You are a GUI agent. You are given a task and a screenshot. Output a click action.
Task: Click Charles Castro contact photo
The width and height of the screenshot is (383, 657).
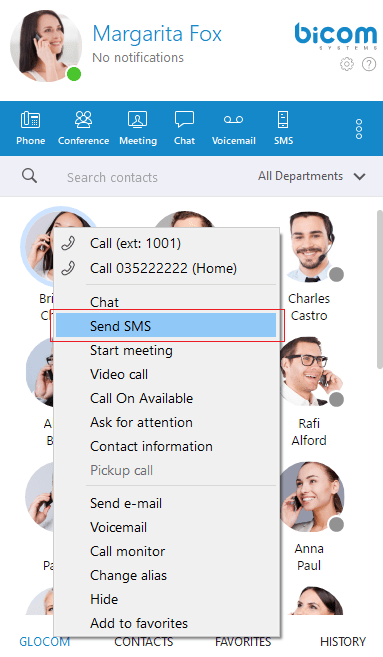point(311,246)
